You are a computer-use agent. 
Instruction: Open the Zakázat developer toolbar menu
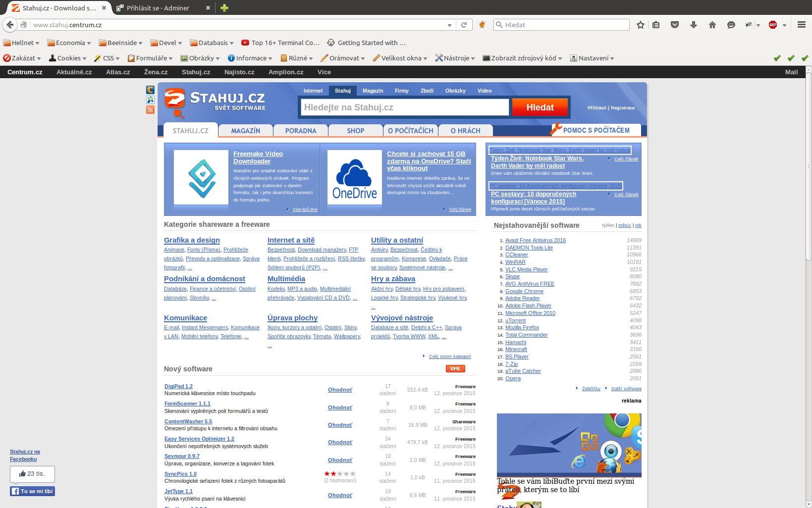coord(22,58)
